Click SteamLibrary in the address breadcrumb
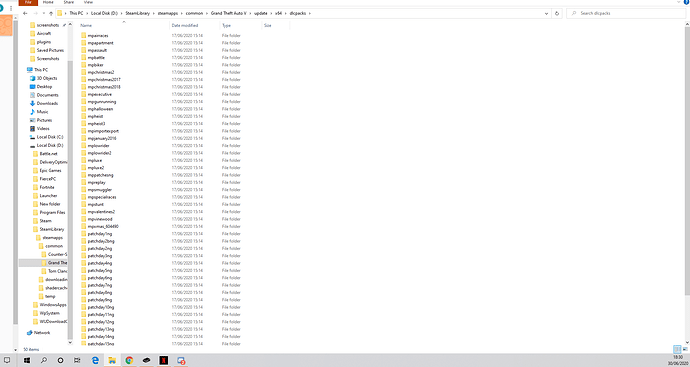 click(138, 13)
